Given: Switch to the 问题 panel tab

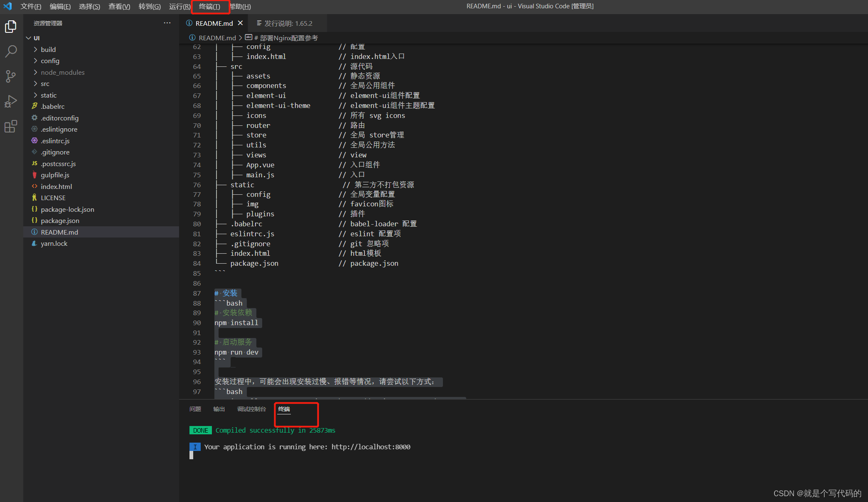Looking at the screenshot, I should 195,409.
